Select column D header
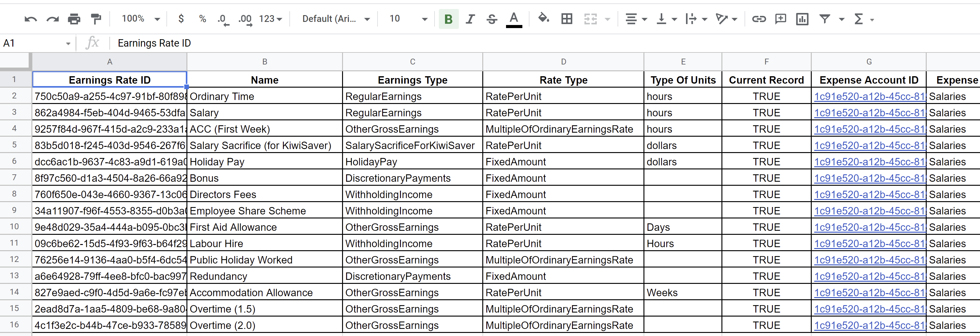Viewport: 980px width, 336px height. click(x=563, y=62)
